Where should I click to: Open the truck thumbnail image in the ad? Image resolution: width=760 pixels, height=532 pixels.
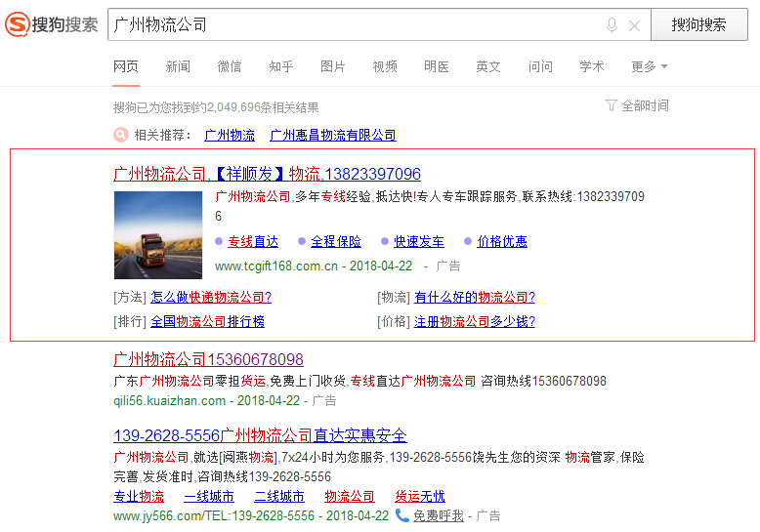tap(158, 234)
